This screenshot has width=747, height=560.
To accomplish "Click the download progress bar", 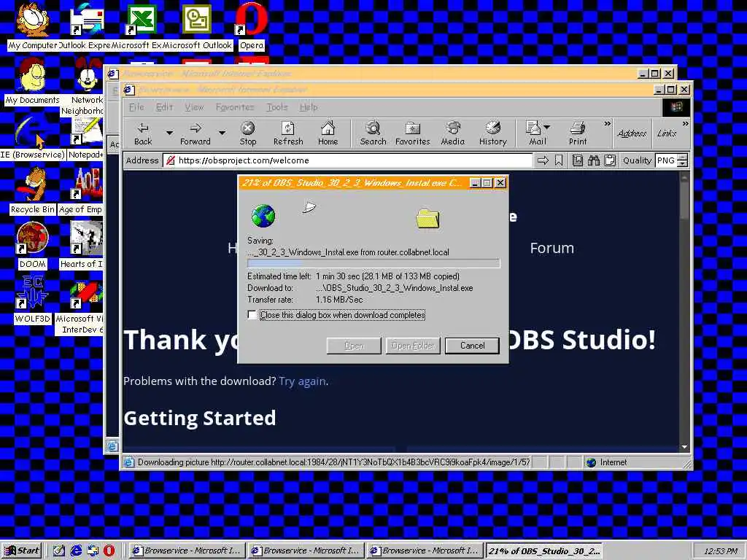I will [373, 263].
